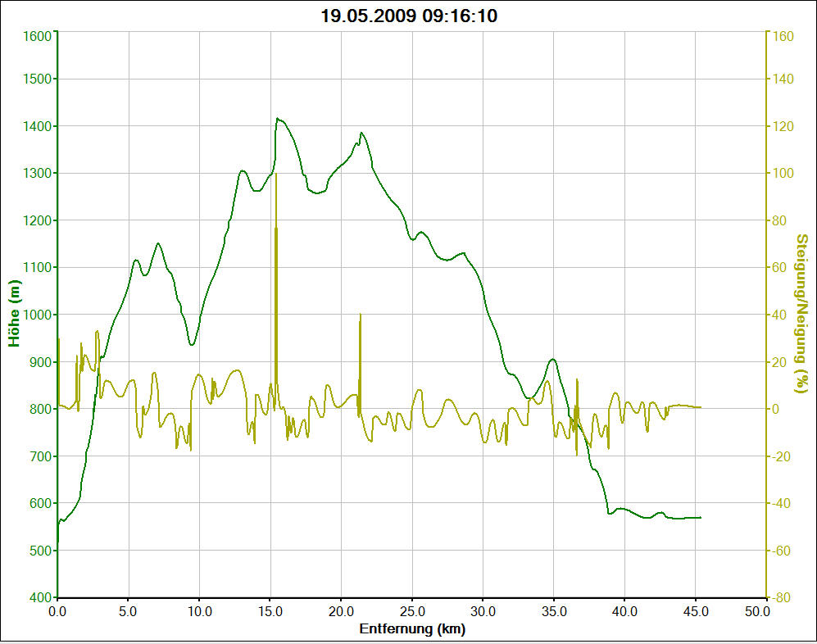Click the gradient spike tip reaching 40%

click(361, 315)
